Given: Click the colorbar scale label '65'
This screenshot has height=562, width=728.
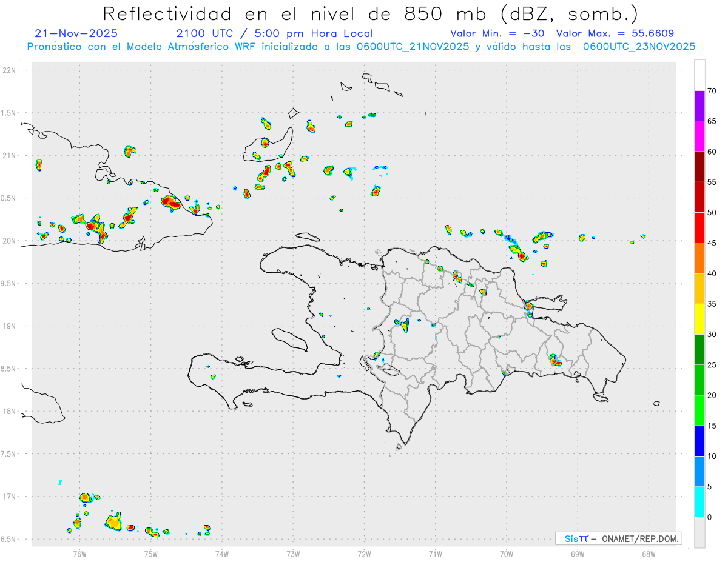Looking at the screenshot, I should click(712, 121).
